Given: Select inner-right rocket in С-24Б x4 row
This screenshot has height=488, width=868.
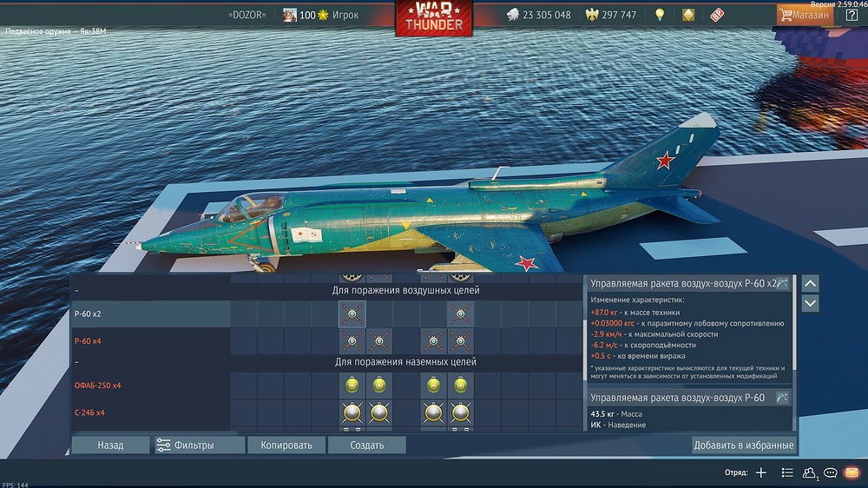Looking at the screenshot, I should (x=433, y=413).
